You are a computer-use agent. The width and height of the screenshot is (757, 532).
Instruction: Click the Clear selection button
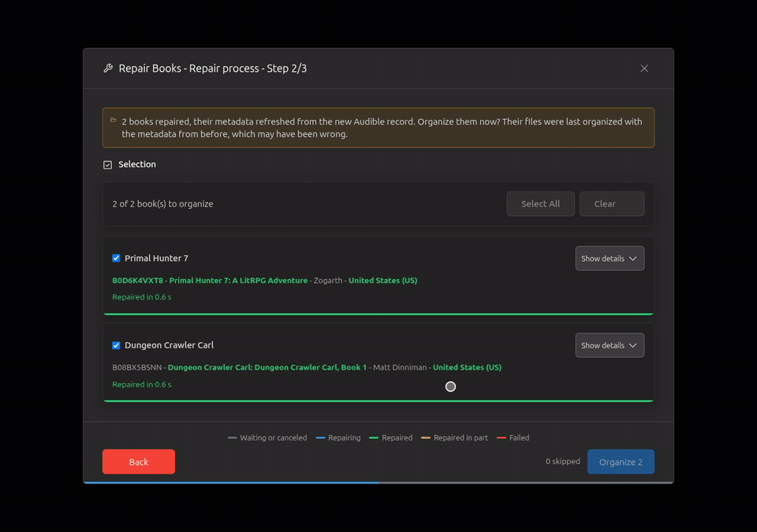click(x=612, y=203)
